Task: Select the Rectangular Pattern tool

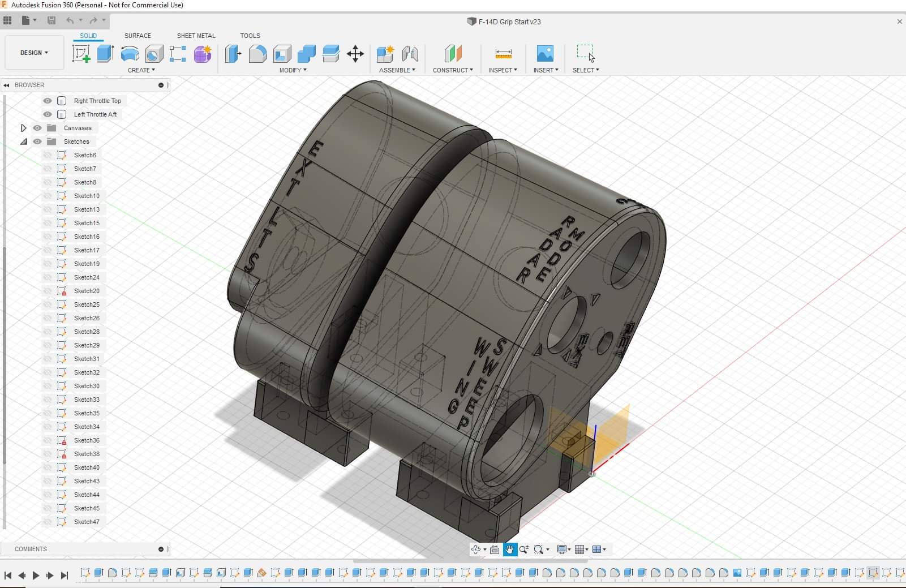Action: [178, 54]
